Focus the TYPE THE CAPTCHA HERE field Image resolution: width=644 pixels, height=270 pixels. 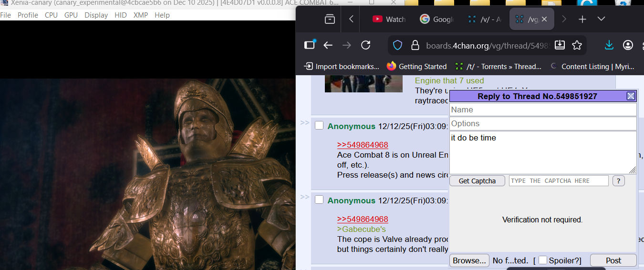[559, 181]
